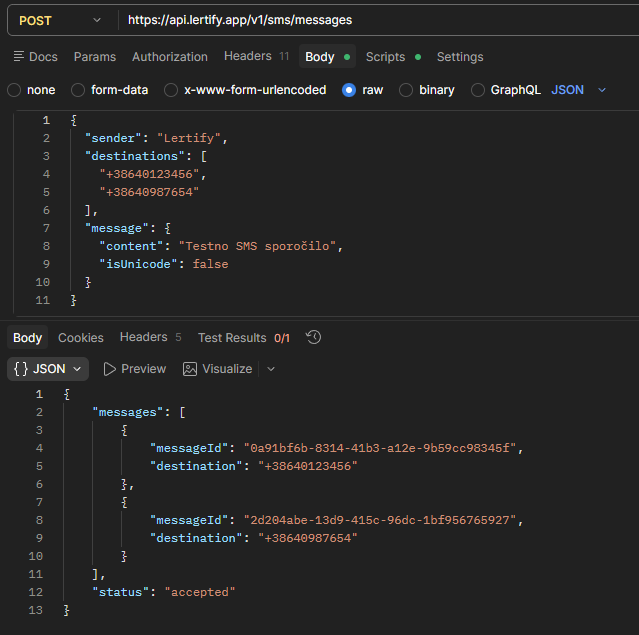This screenshot has height=635, width=639.
Task: Open the response JSON format dropdown
Action: (48, 369)
